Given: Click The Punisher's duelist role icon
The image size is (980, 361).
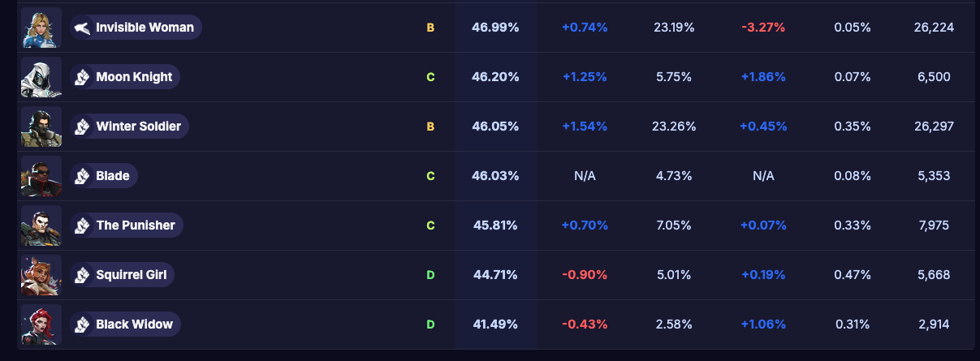Looking at the screenshot, I should (x=82, y=226).
